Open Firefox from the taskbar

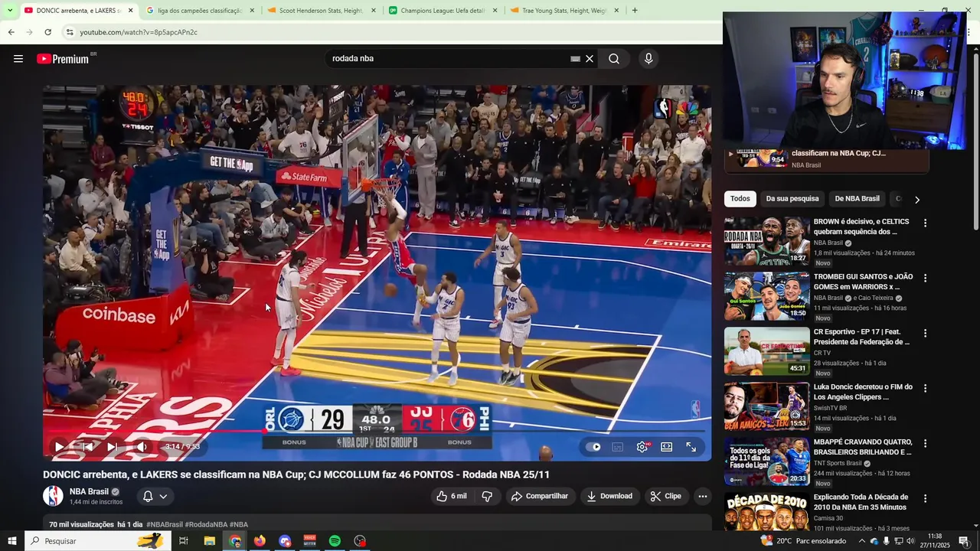[x=260, y=541]
